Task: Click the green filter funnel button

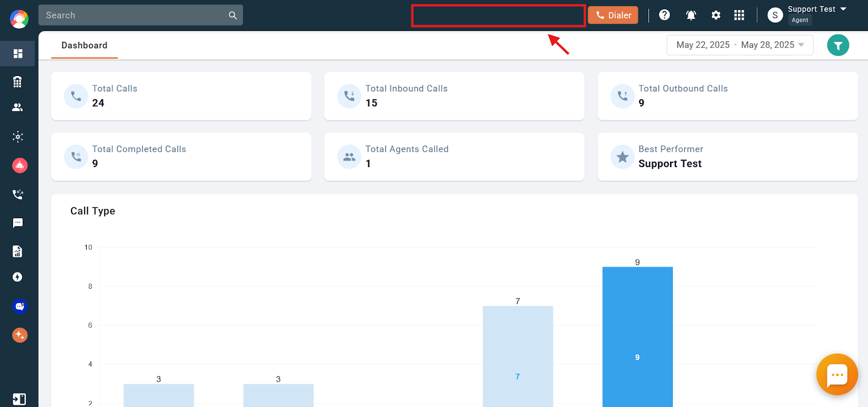Action: 838,45
